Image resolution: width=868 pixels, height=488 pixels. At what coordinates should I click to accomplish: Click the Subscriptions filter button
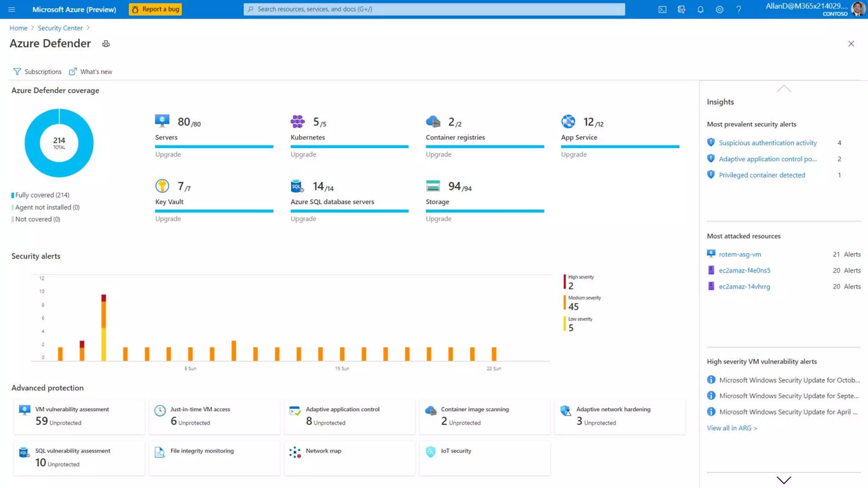click(x=37, y=72)
